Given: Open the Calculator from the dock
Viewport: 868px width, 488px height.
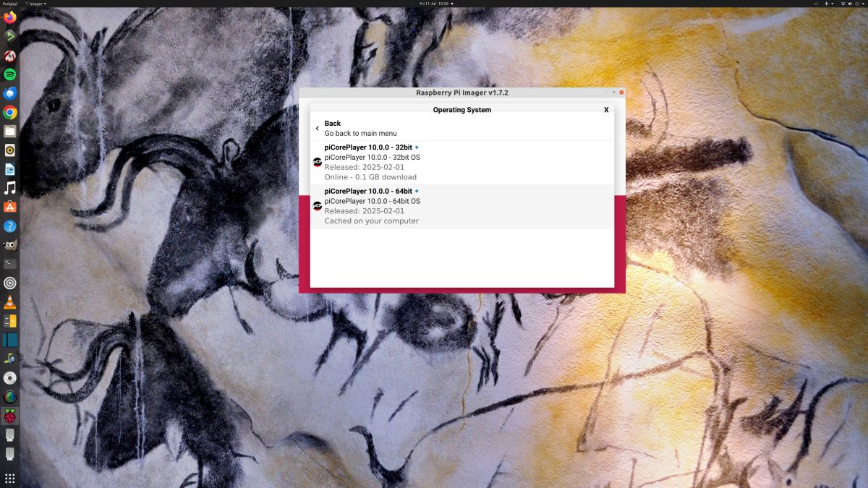Looking at the screenshot, I should 10,321.
